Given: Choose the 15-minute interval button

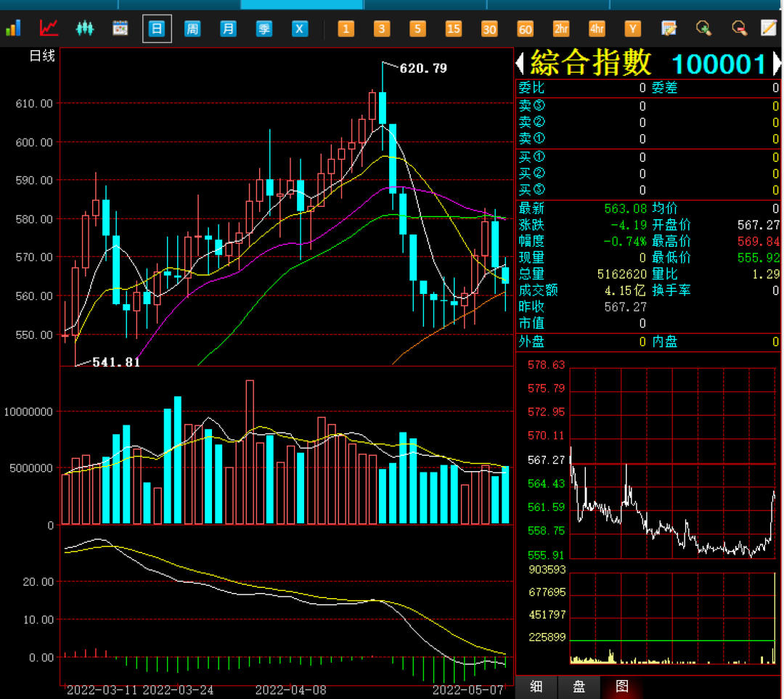Looking at the screenshot, I should (454, 28).
